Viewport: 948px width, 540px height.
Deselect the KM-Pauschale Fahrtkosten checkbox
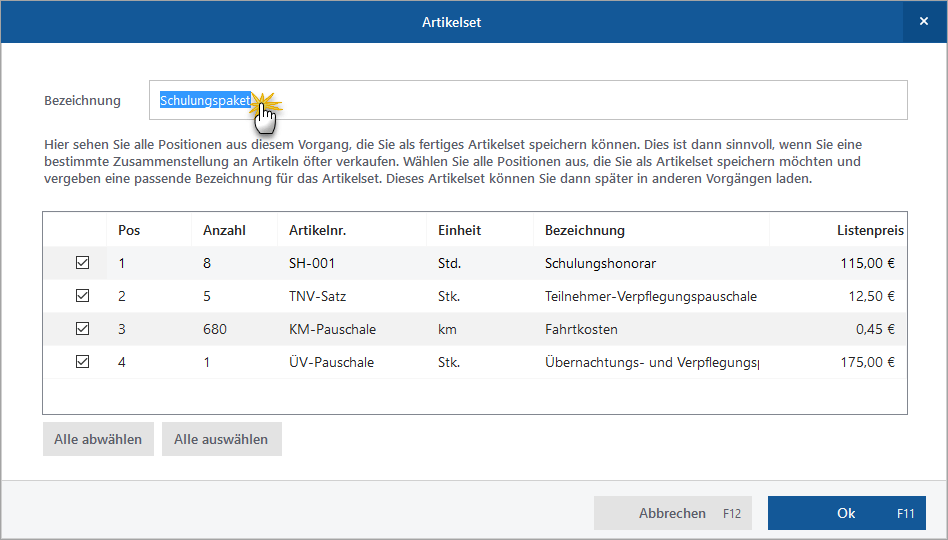click(83, 329)
